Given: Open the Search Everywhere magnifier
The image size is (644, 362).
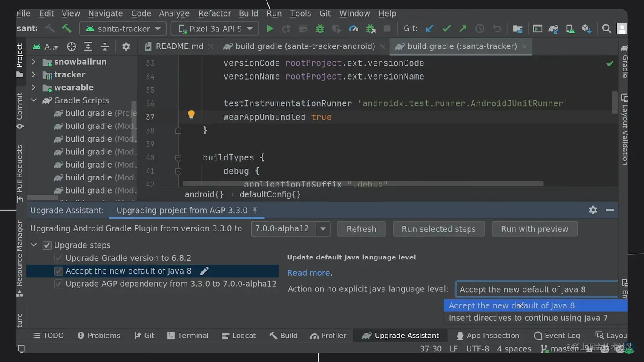Looking at the screenshot, I should [x=606, y=29].
